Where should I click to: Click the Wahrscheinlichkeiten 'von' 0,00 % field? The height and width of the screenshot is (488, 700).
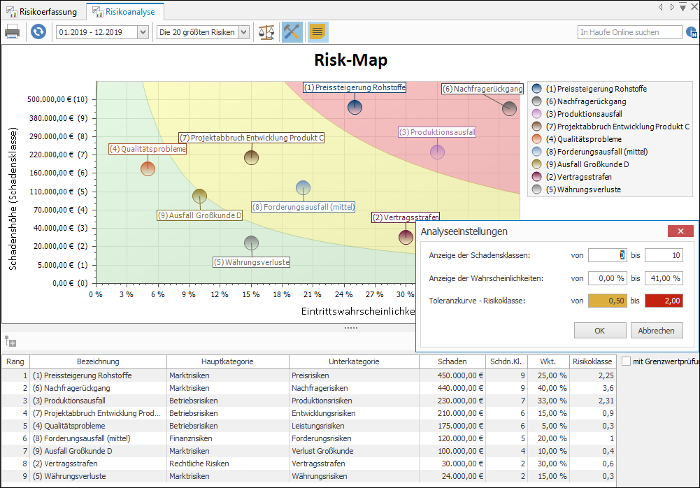coord(607,278)
